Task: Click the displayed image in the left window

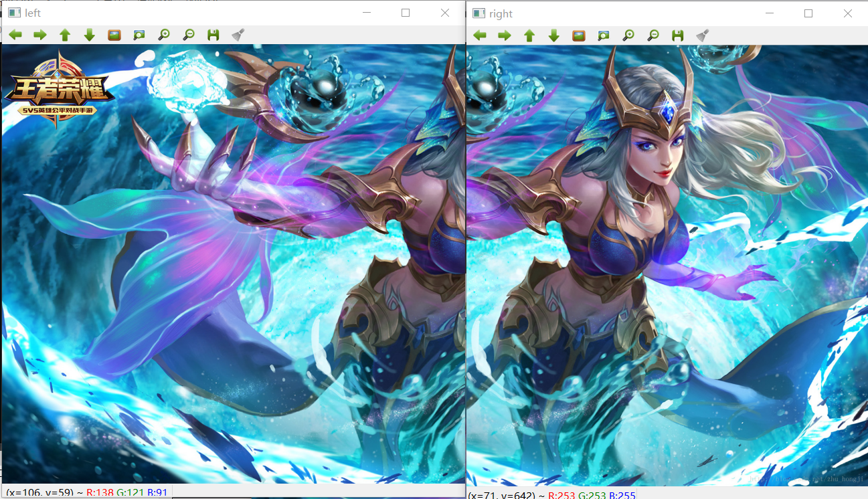Action: (x=233, y=264)
